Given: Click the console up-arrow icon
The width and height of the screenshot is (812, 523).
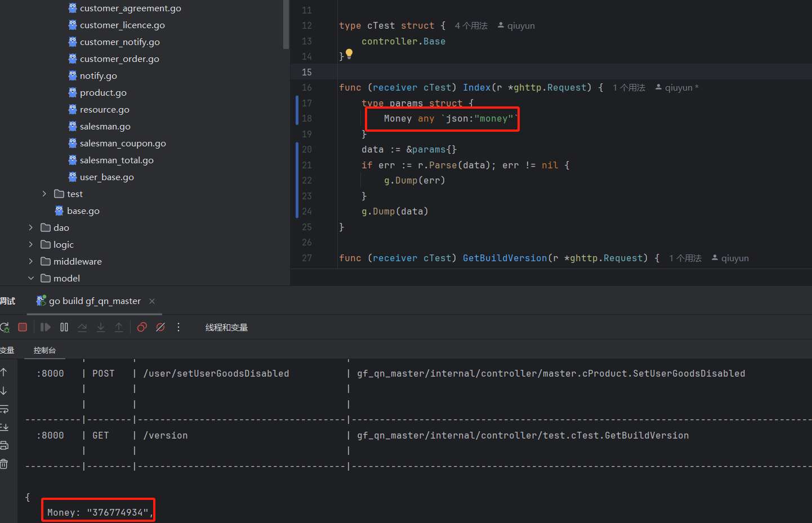Looking at the screenshot, I should (x=4, y=372).
